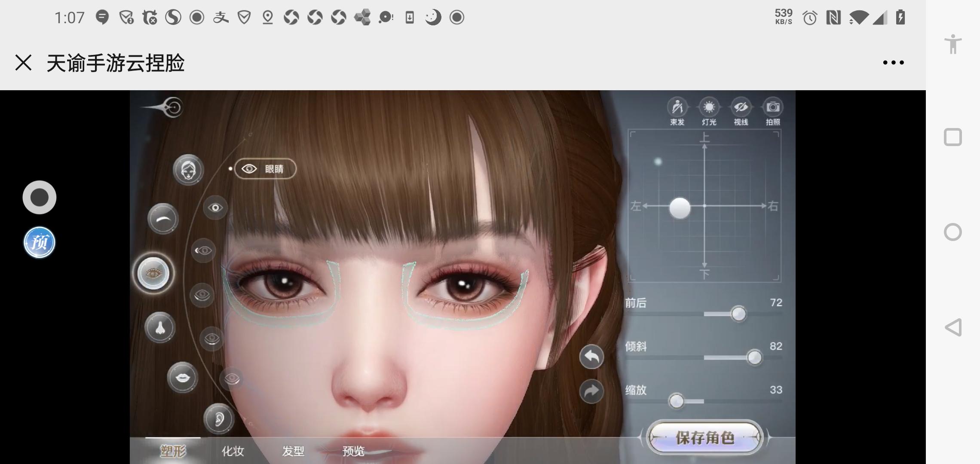Switch to the 化妆 tab
The image size is (980, 464).
point(233,451)
